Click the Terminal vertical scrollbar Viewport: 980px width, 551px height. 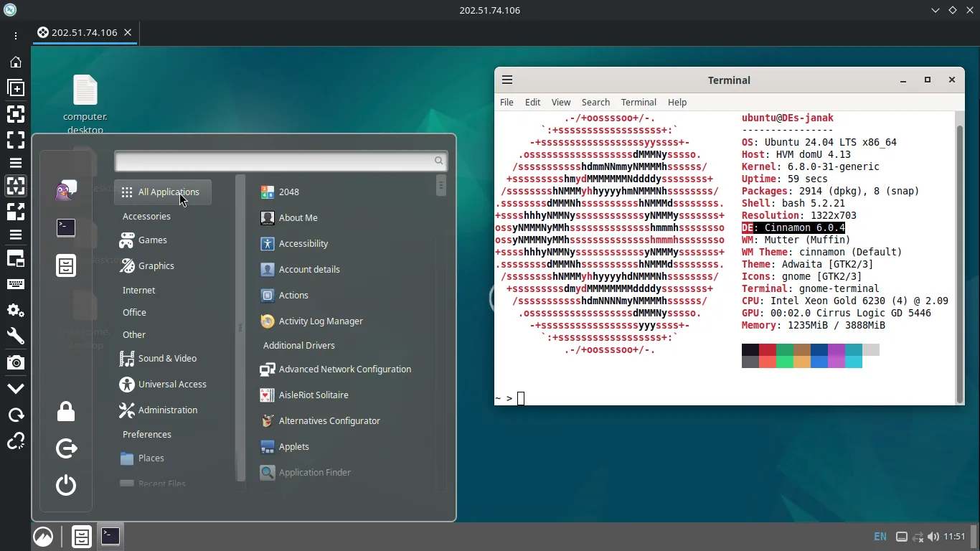coord(960,258)
